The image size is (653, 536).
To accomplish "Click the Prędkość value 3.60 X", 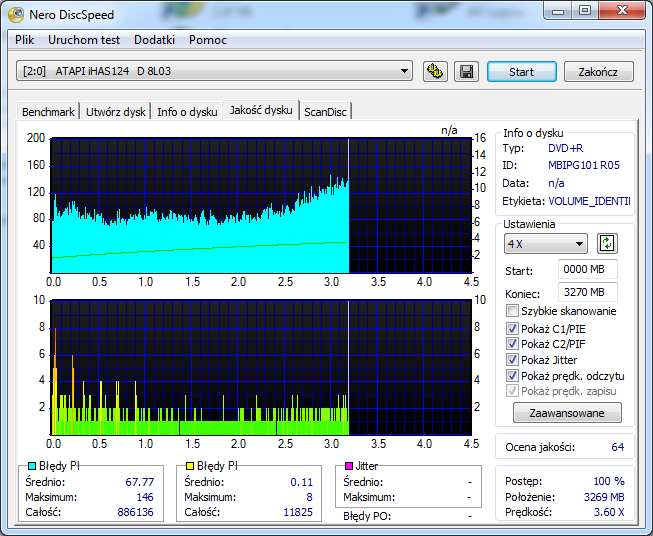I will [609, 512].
